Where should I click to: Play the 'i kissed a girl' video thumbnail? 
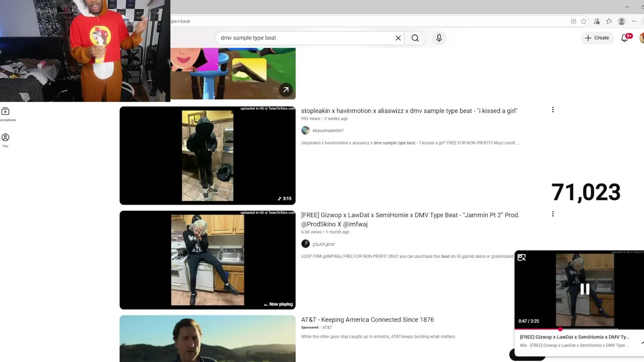(207, 155)
